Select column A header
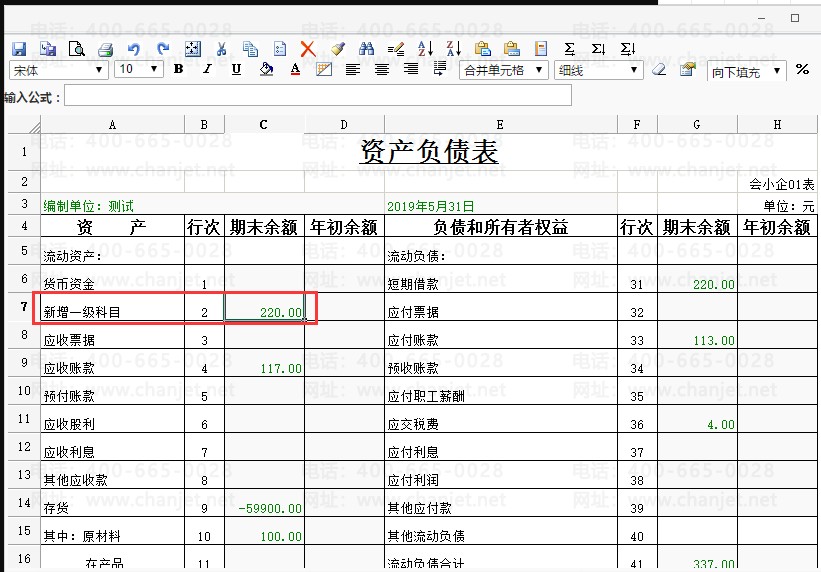This screenshot has height=572, width=821. click(113, 125)
